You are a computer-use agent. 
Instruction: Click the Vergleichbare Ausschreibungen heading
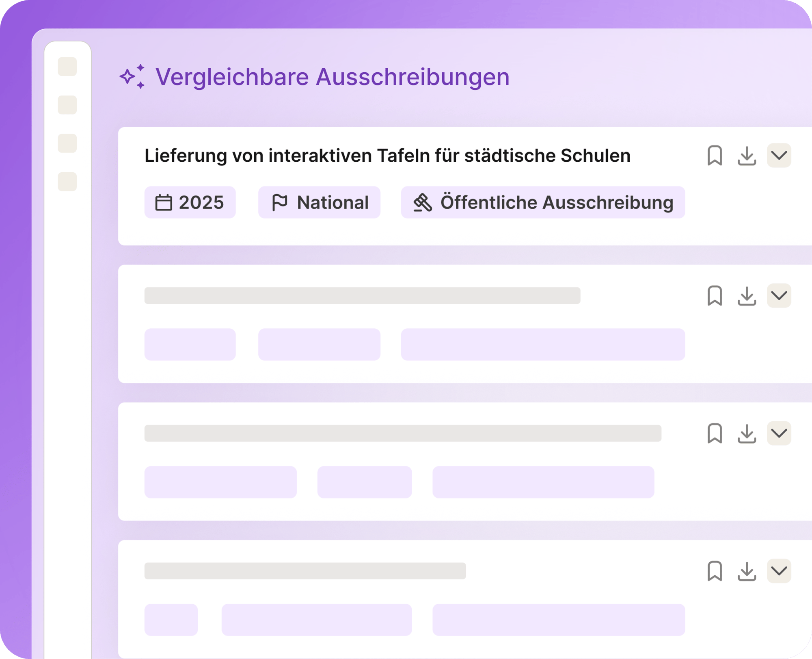[x=333, y=77]
